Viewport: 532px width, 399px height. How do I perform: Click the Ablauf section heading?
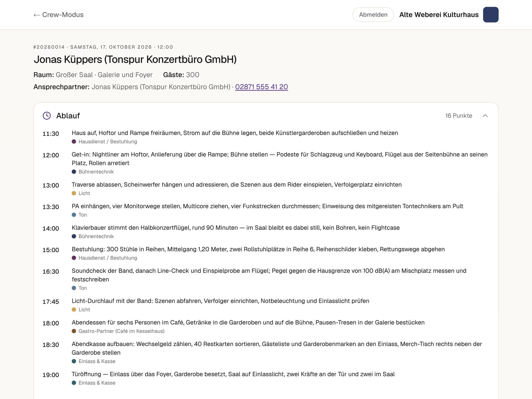(68, 116)
